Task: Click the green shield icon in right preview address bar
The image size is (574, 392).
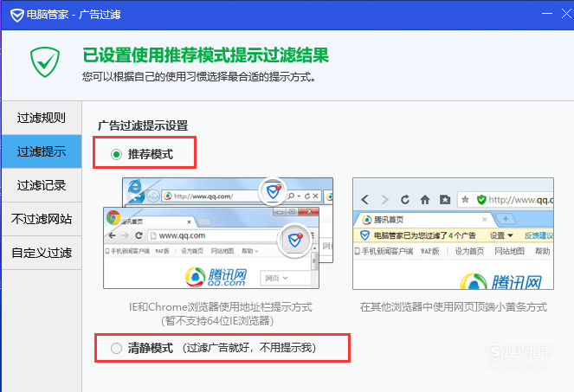Action: [x=481, y=200]
